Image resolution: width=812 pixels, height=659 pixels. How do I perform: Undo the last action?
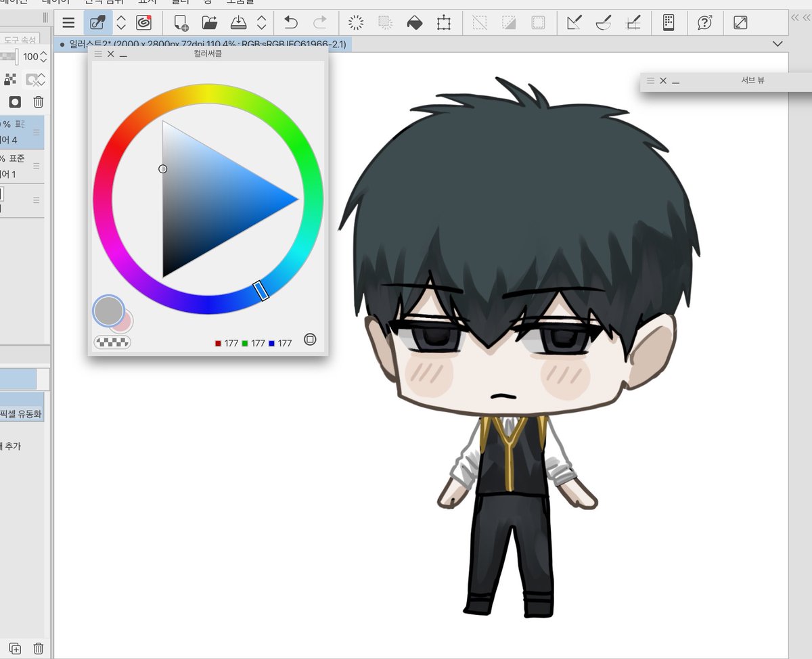point(291,22)
